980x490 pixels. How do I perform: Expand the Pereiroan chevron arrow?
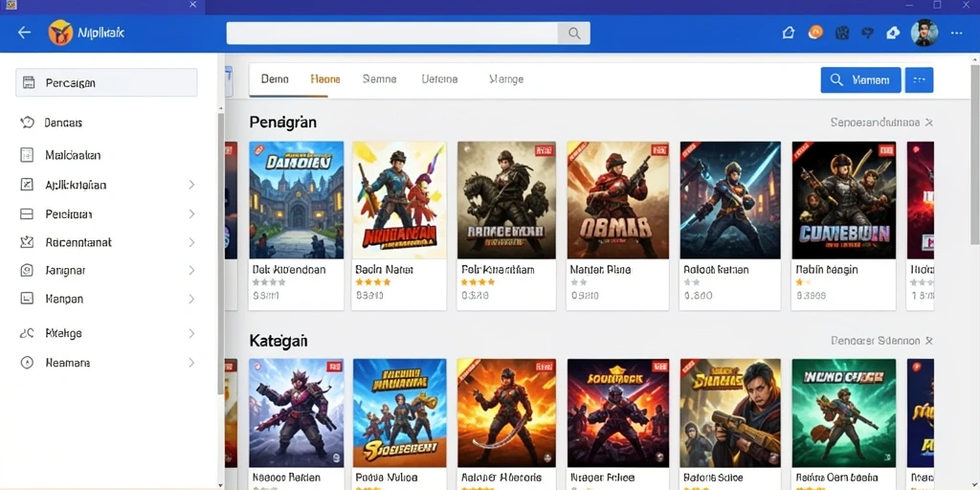(191, 213)
